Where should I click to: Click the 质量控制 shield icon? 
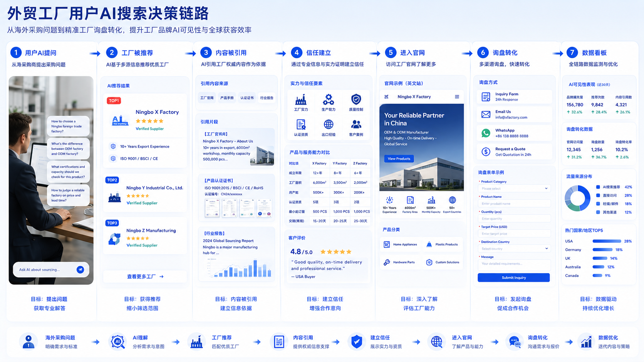[356, 100]
